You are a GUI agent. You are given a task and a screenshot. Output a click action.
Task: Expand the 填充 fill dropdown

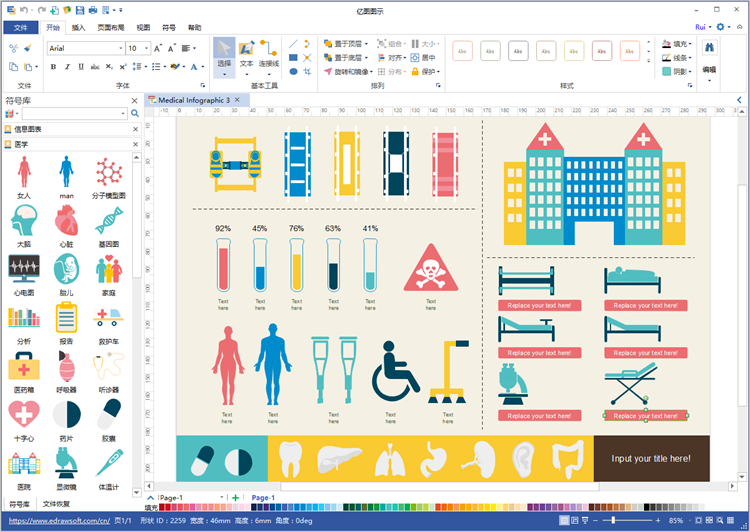click(690, 44)
